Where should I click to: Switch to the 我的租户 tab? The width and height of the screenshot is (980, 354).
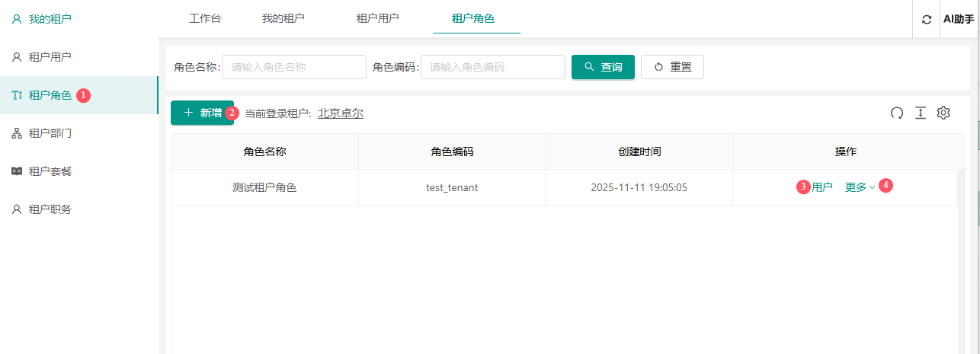pos(283,18)
